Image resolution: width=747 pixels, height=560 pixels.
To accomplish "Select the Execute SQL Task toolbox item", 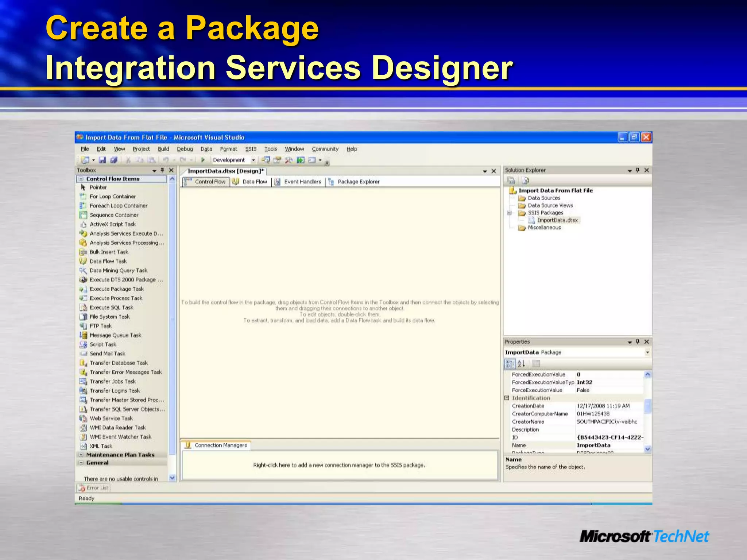I will [x=111, y=308].
